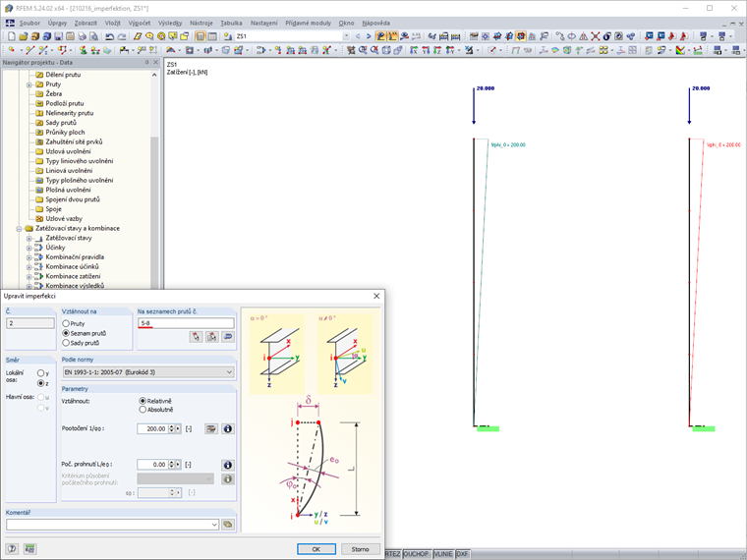Cancel the dialog with Storno

click(360, 549)
